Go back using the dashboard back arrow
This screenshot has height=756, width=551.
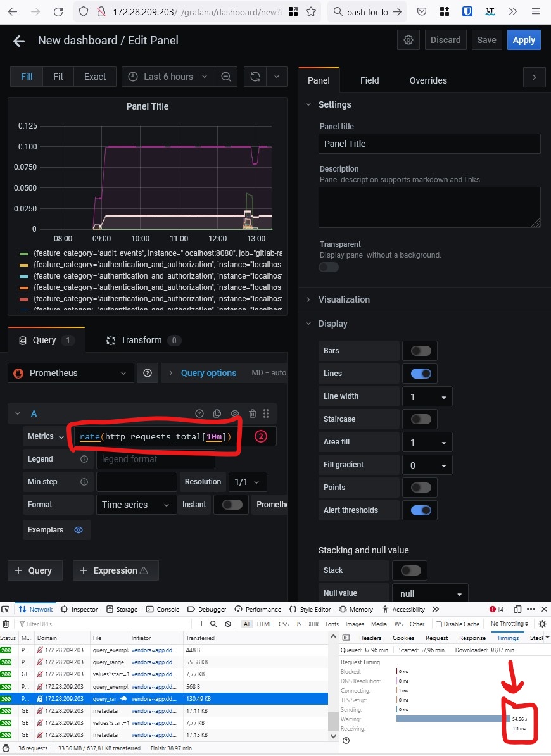(x=19, y=41)
